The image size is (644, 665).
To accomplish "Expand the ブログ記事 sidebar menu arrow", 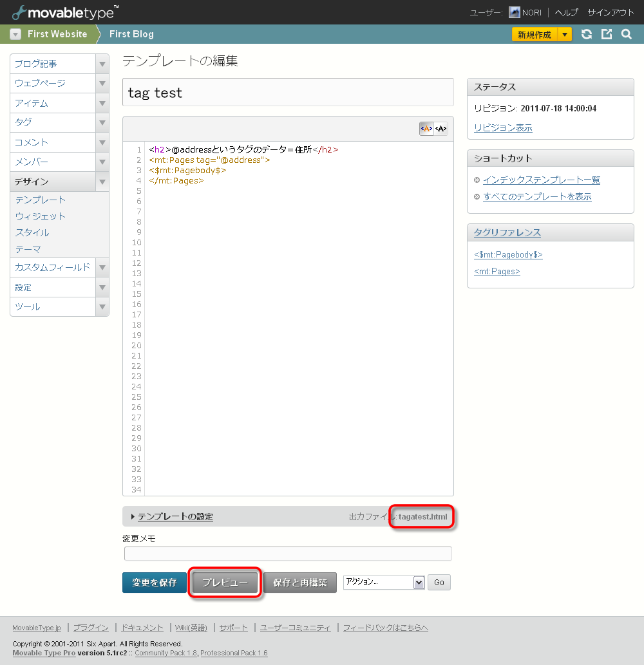I will coord(102,64).
